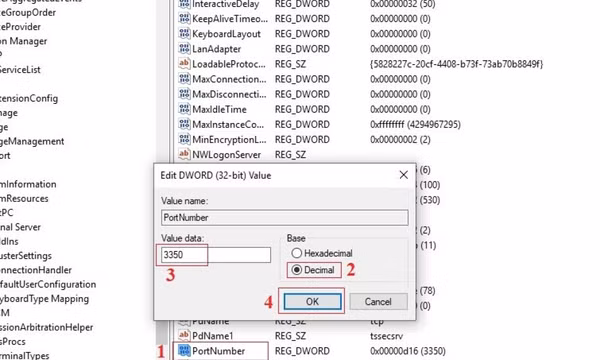This screenshot has height=360, width=600.
Task: Open the ...onnectionHandler tree key
Action: (x=36, y=270)
